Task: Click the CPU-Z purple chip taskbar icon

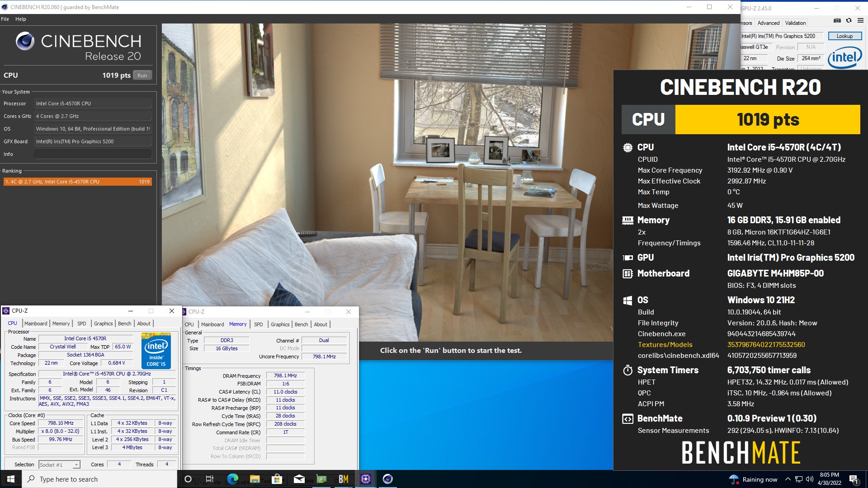Action: [x=366, y=479]
